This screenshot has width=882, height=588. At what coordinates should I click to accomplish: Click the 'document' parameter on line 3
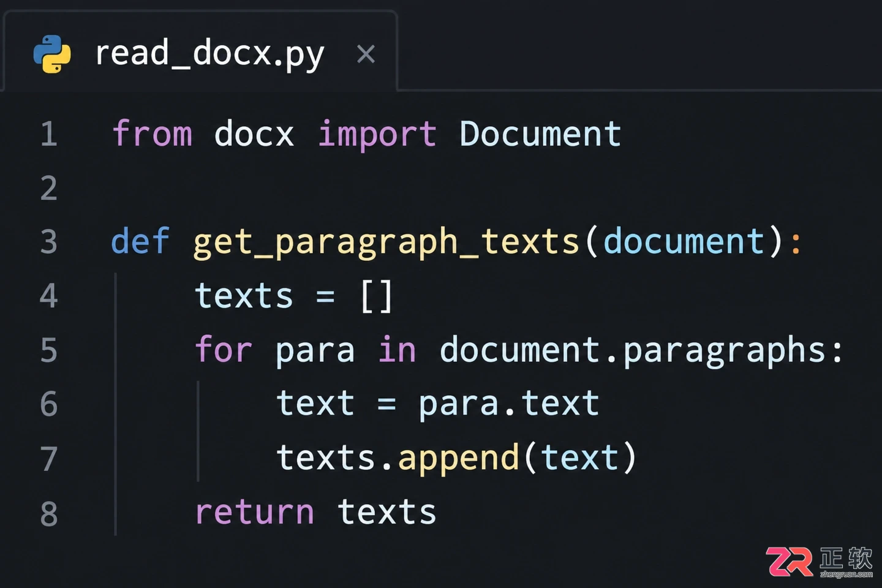[684, 241]
